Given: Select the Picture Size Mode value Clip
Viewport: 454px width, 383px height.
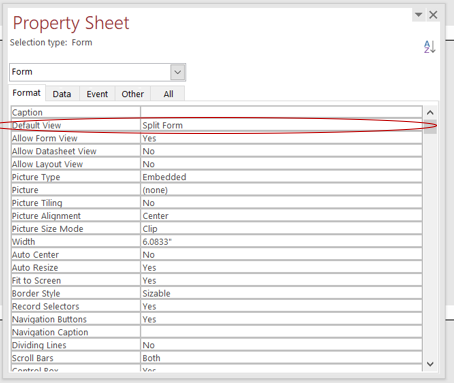Looking at the screenshot, I should pos(281,229).
